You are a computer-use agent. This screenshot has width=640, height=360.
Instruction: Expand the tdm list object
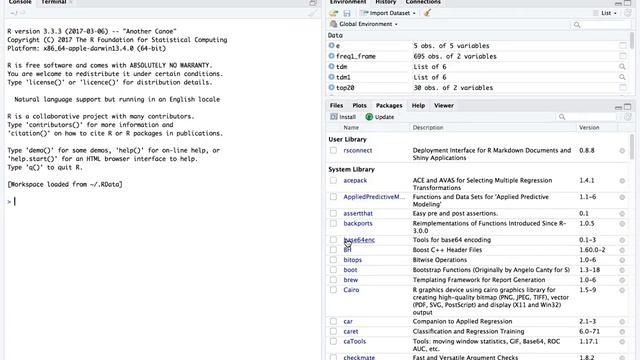pos(331,67)
